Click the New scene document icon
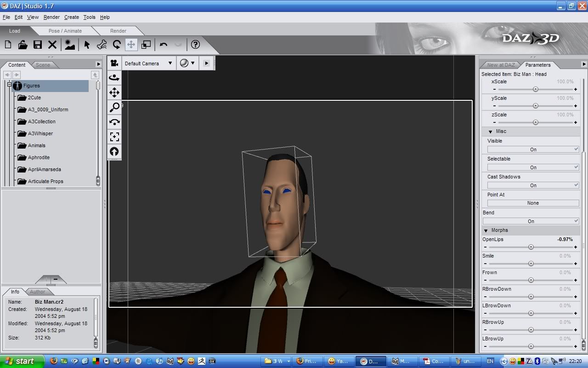Image resolution: width=588 pixels, height=368 pixels. (8, 45)
